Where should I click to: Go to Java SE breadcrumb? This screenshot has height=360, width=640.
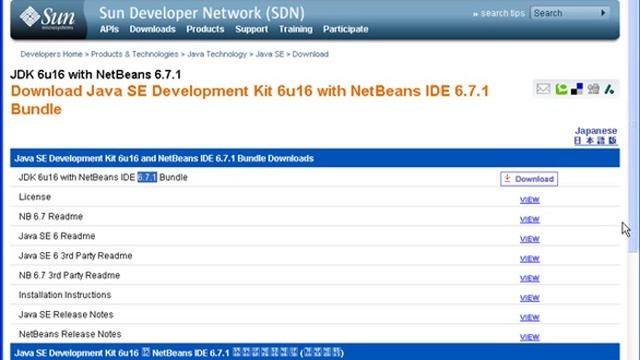point(269,54)
